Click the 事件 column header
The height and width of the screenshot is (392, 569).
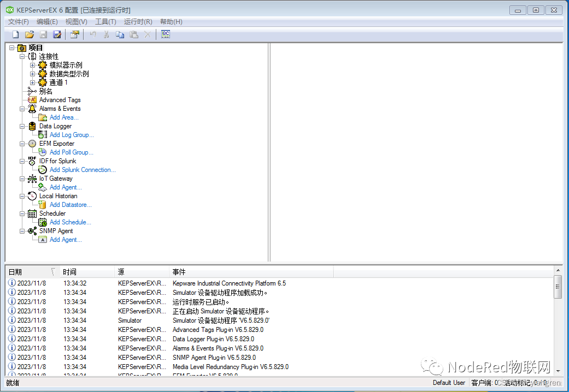pyautogui.click(x=251, y=272)
